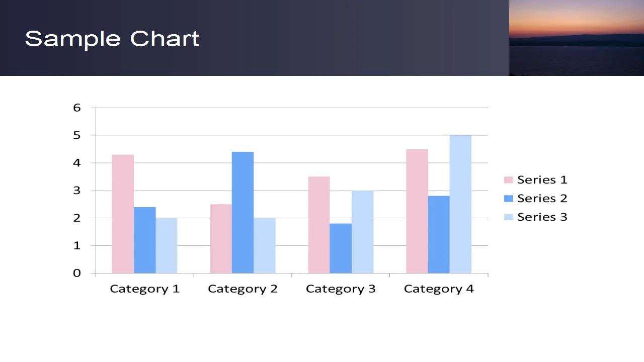Select Category 4 axis label
The width and height of the screenshot is (644, 362).
tap(439, 289)
